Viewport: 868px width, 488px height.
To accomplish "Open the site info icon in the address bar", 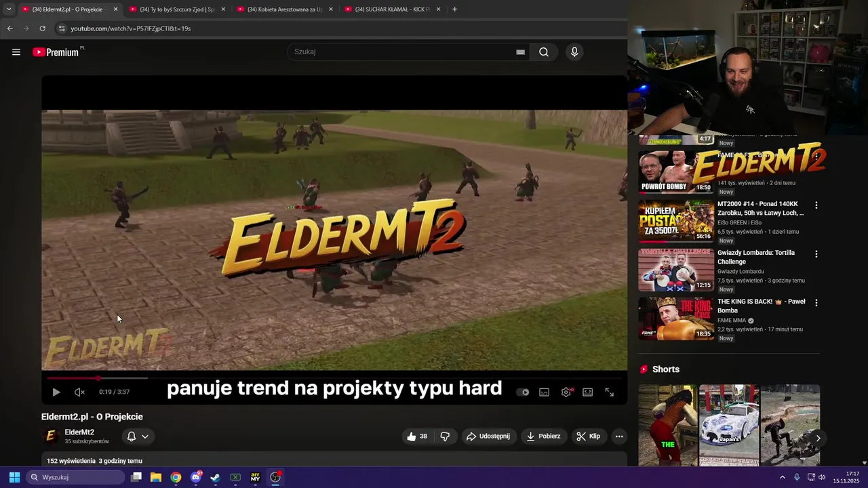I will click(x=61, y=28).
